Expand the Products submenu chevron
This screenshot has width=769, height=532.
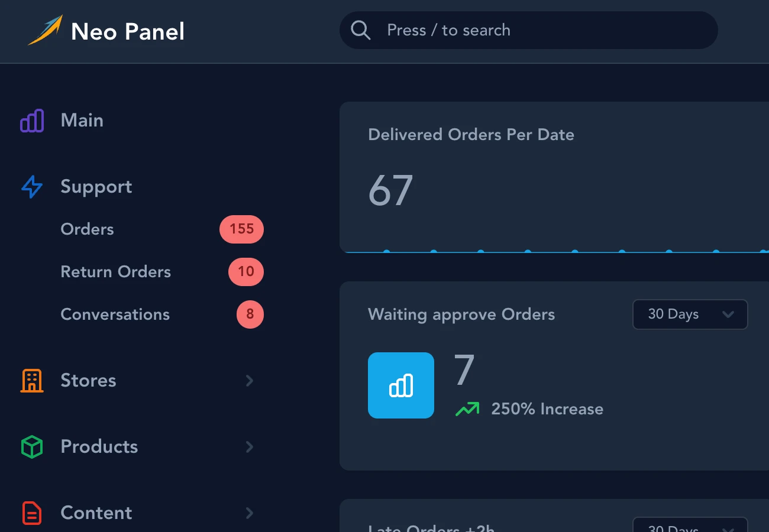[x=250, y=447]
